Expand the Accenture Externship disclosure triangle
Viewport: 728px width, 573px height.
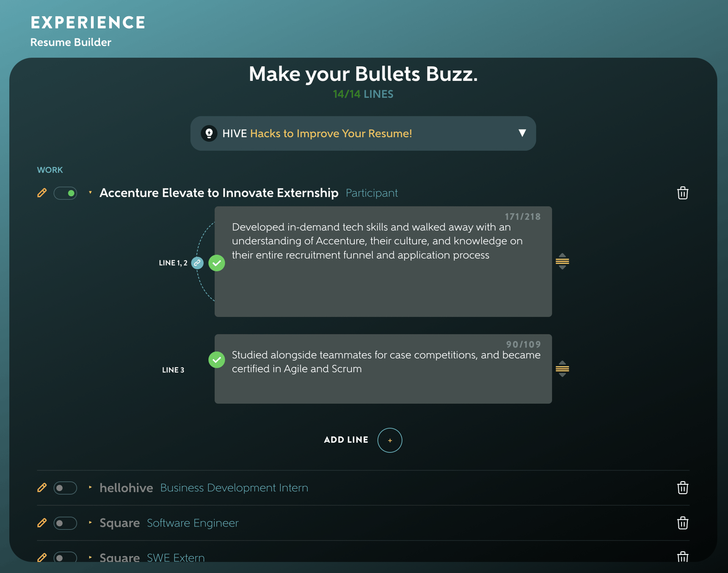click(x=90, y=193)
